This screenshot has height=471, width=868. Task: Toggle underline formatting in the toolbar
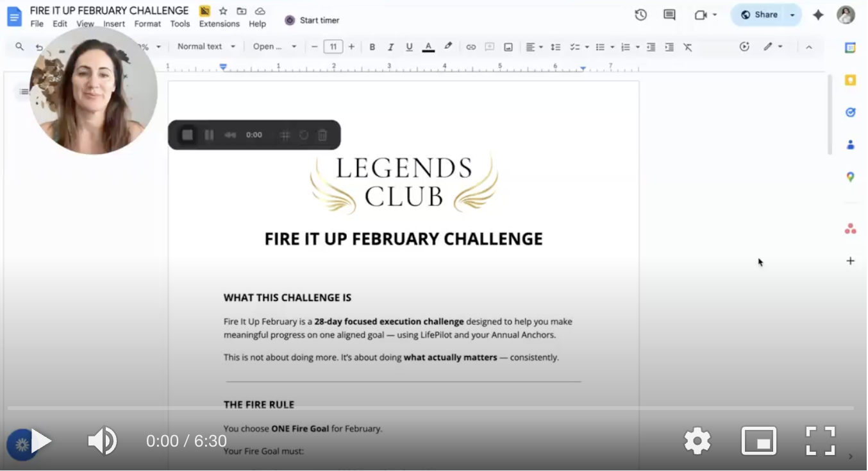pyautogui.click(x=409, y=47)
